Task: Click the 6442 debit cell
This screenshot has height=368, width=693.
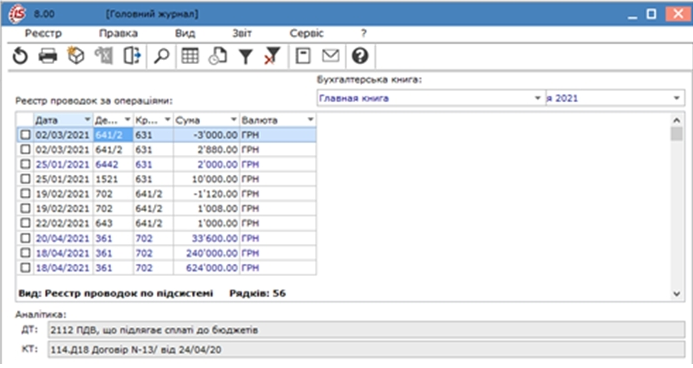Action: pyautogui.click(x=113, y=164)
